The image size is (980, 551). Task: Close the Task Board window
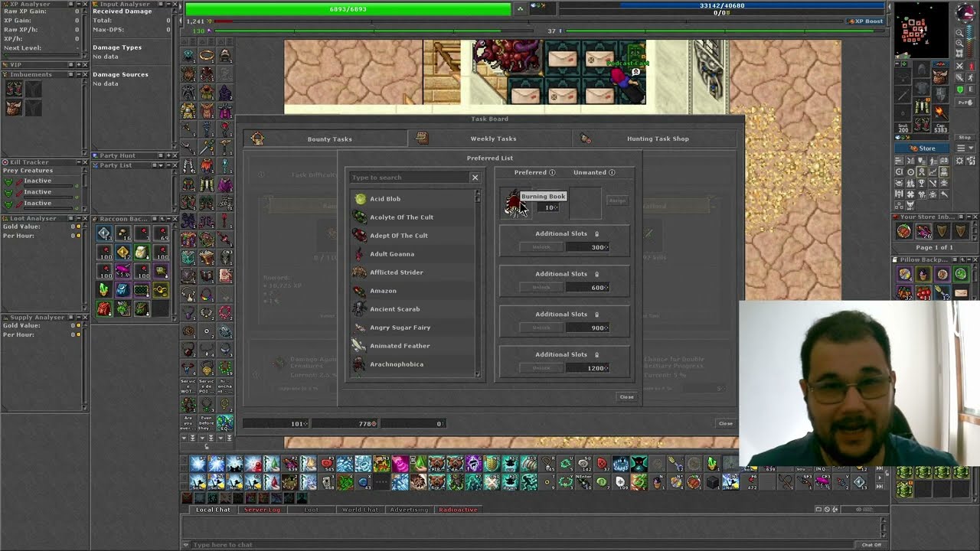(x=725, y=423)
